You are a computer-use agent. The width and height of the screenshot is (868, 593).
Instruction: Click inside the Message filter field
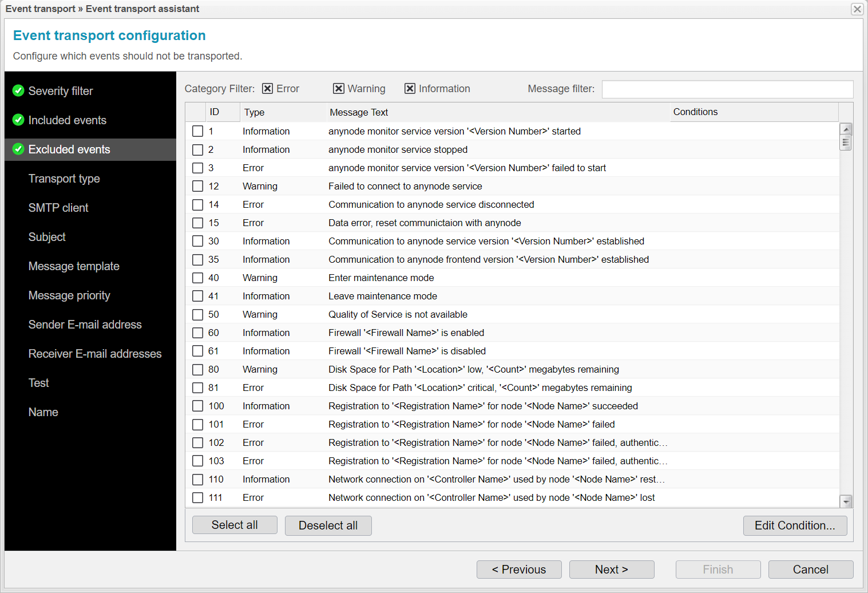point(727,89)
